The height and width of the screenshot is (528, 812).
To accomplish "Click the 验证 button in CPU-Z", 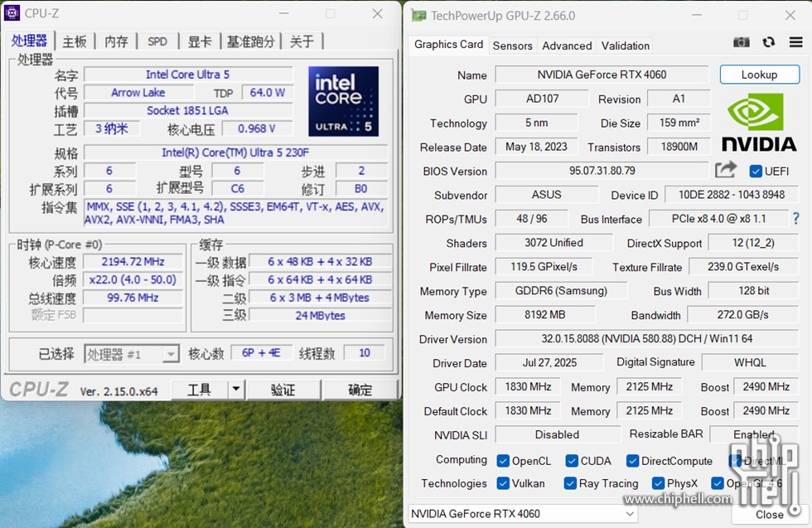I will [283, 390].
